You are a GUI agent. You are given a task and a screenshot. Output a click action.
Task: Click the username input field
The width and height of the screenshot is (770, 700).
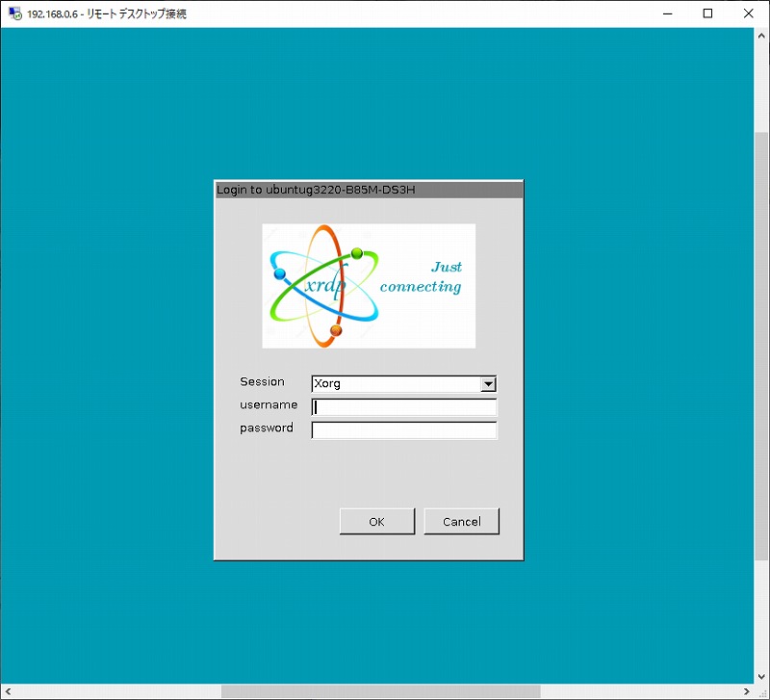pyautogui.click(x=404, y=407)
